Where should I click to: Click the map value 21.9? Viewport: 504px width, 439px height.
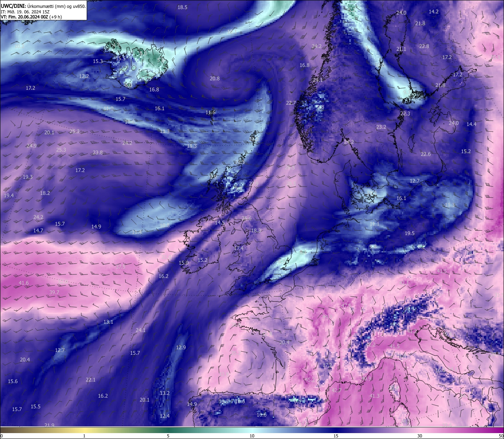pos(49,425)
